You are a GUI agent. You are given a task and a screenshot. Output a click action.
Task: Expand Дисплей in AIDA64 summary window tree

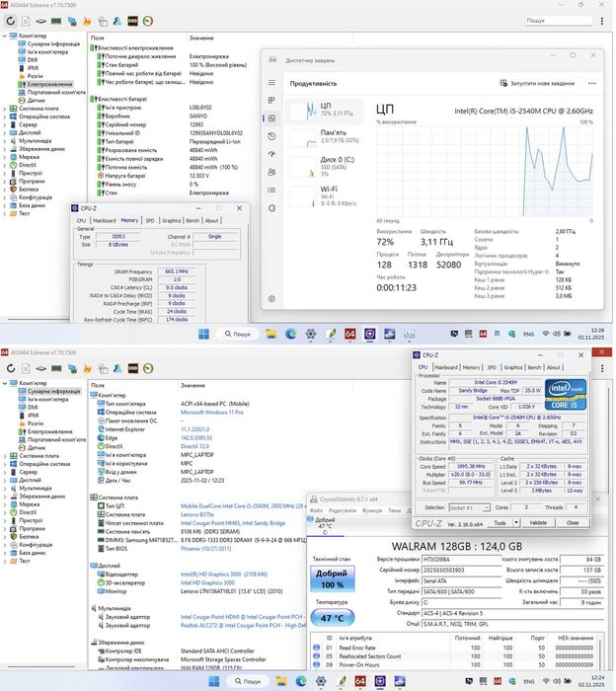coord(4,480)
